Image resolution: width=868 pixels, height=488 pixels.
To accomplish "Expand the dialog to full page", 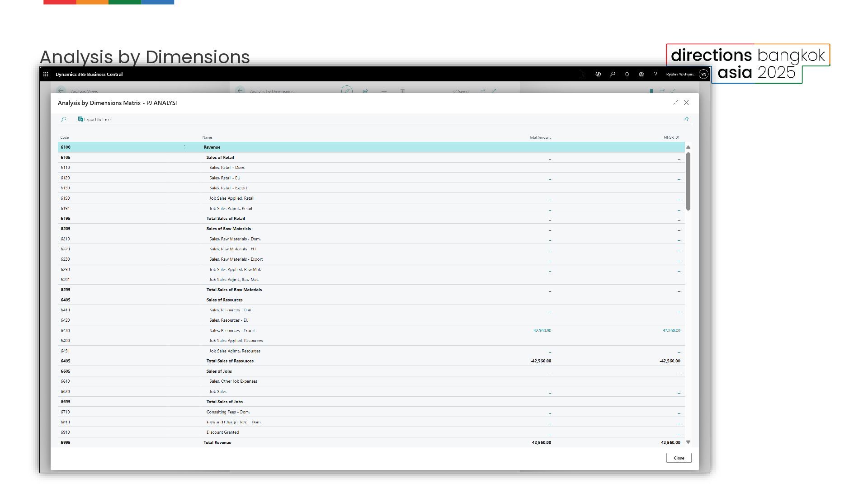I will (675, 103).
